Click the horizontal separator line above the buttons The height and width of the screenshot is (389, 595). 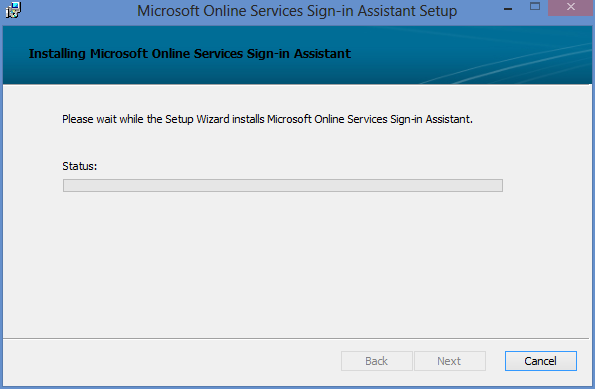[x=296, y=338]
